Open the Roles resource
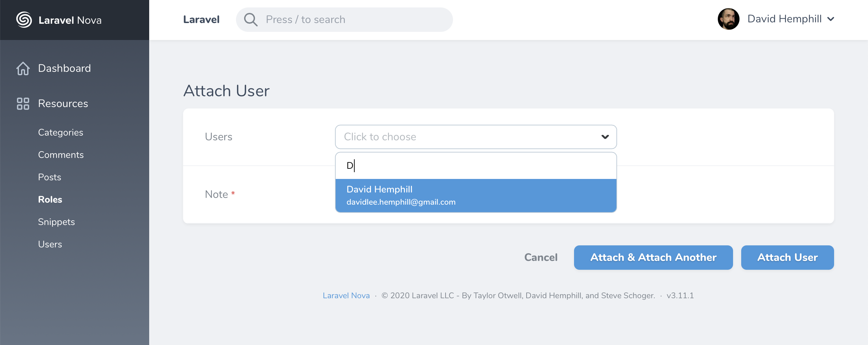Image resolution: width=868 pixels, height=345 pixels. tap(50, 199)
